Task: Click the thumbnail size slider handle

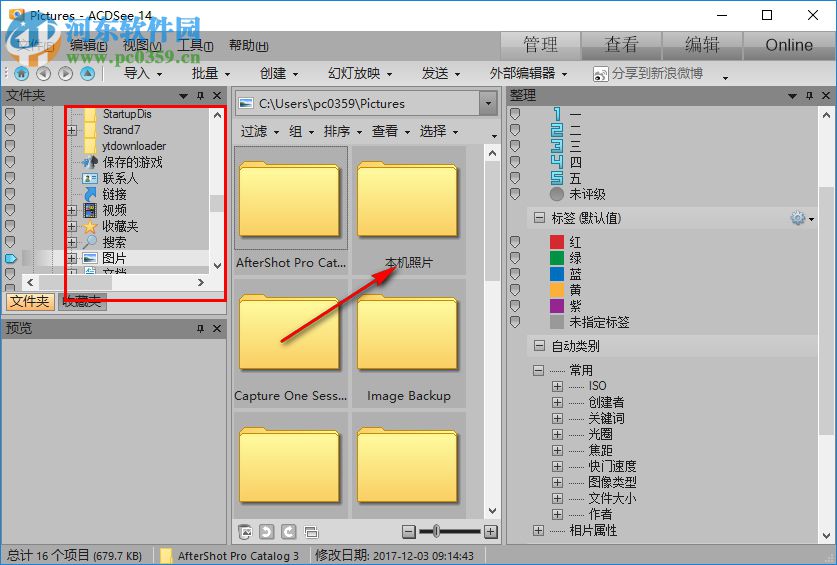Action: [437, 531]
